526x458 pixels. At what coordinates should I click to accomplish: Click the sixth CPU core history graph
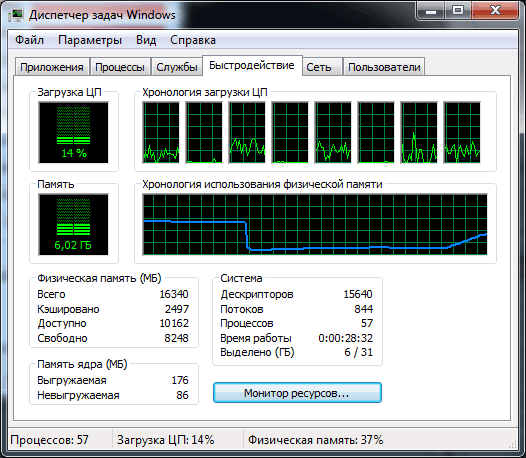tap(376, 133)
